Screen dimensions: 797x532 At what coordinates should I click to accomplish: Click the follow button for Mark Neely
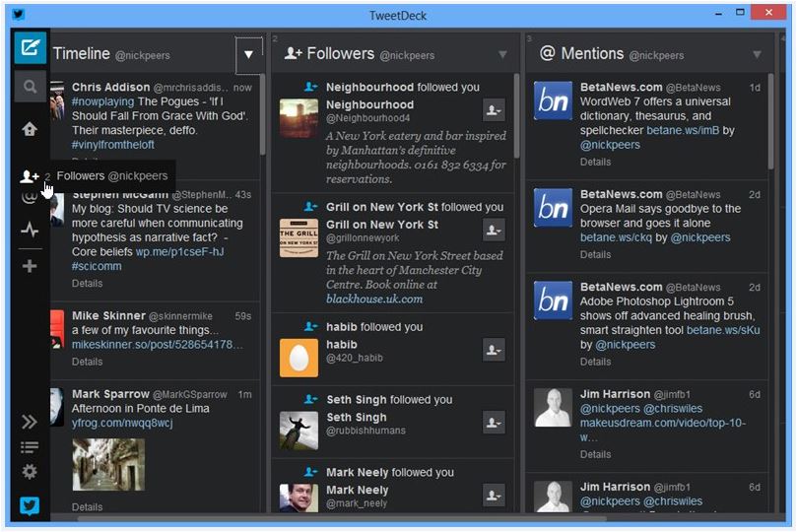click(x=494, y=495)
